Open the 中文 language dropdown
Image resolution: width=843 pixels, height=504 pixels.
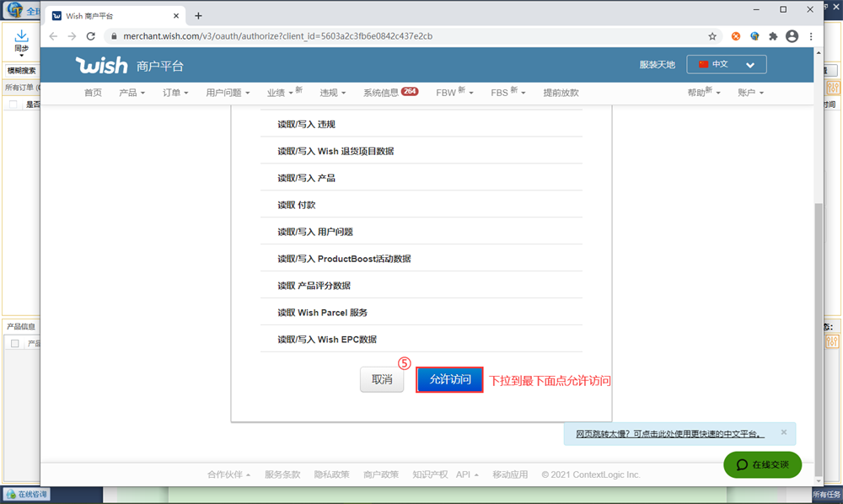[x=727, y=65]
